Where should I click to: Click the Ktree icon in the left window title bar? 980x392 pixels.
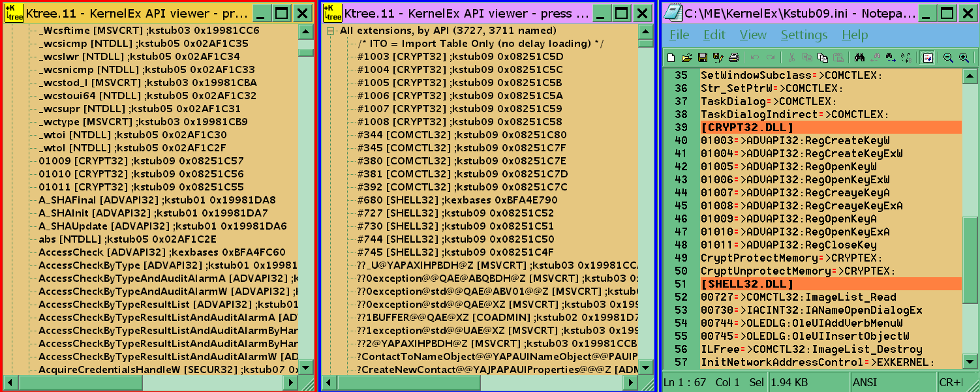(14, 13)
